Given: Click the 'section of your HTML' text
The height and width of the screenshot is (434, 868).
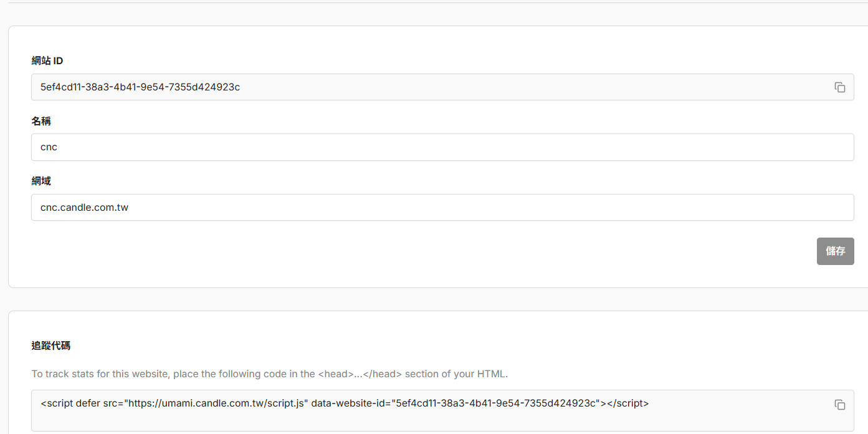Looking at the screenshot, I should [x=456, y=374].
